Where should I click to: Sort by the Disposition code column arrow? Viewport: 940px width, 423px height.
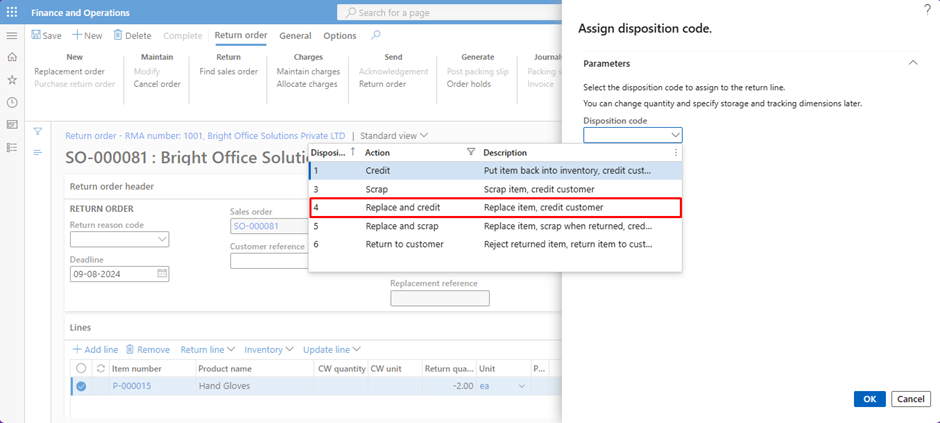[x=352, y=152]
